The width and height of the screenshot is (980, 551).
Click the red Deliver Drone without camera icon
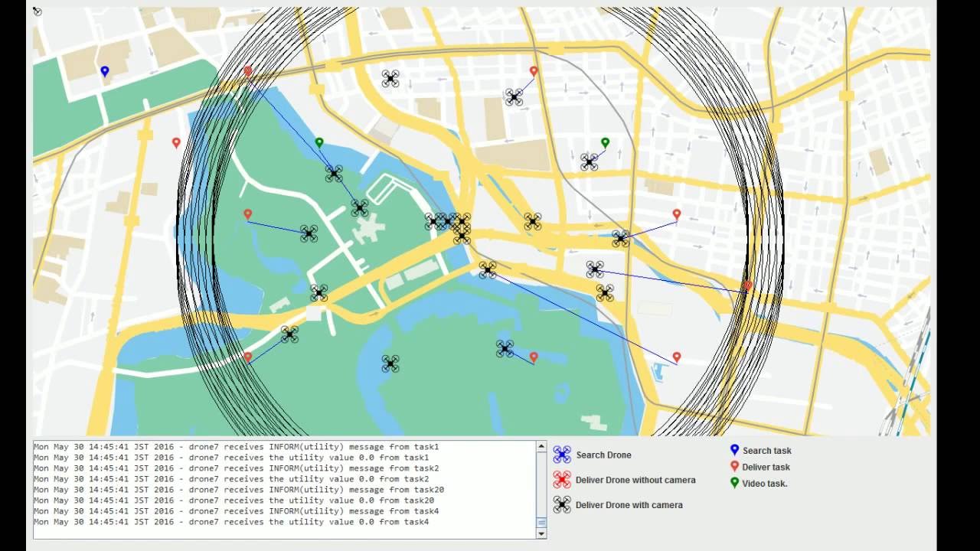point(562,480)
